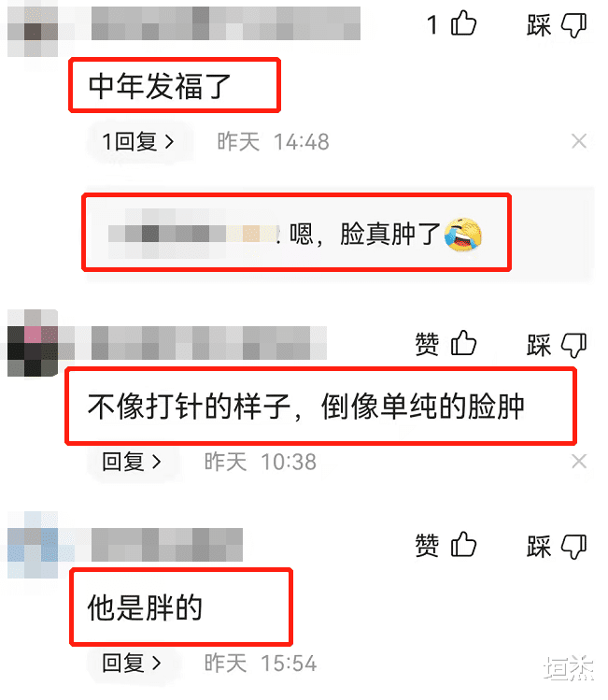This screenshot has width=608, height=700.
Task: Open avatar of the 不像打针的样子 commenter
Action: (x=33, y=343)
